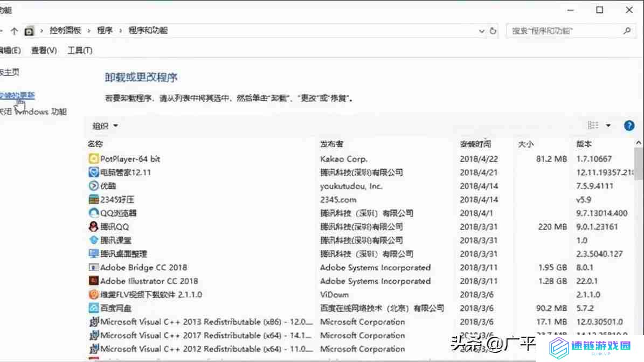
Task: Click the 维棠FLV视频下载软件 icon
Action: pos(93,294)
